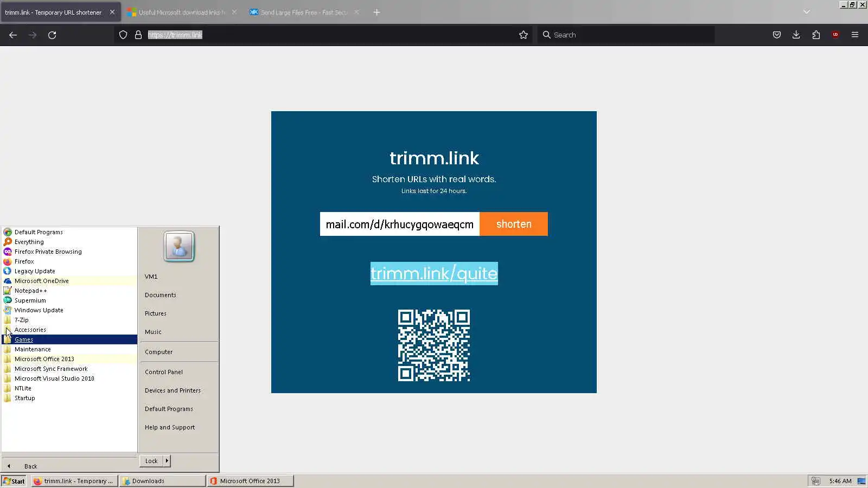The image size is (868, 488).
Task: Click the URL input field on trimm.link
Action: (x=400, y=224)
